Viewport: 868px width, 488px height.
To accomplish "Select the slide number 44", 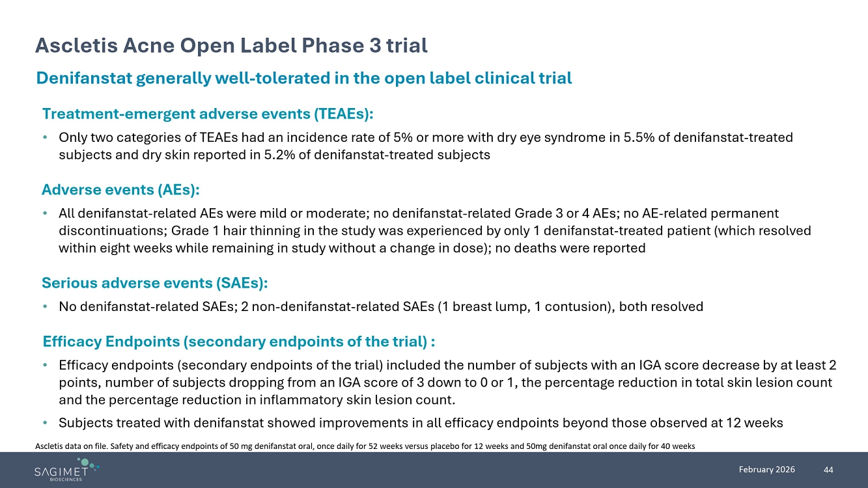I will click(828, 470).
